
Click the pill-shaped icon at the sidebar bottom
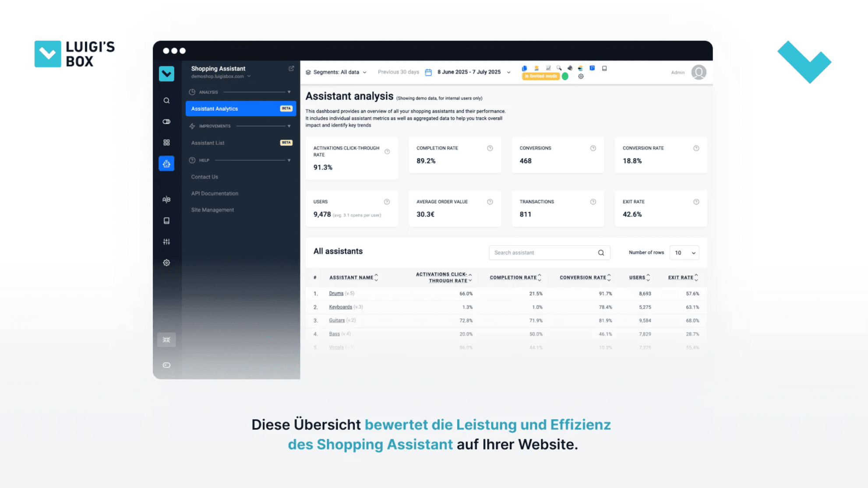tap(166, 365)
